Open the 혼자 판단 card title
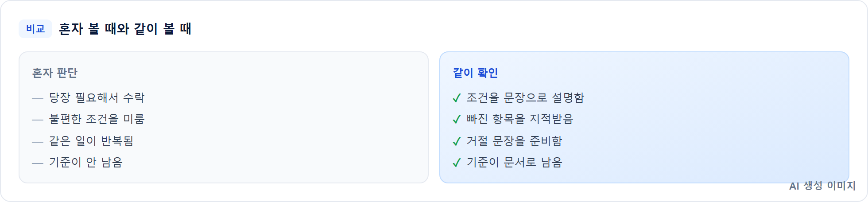This screenshot has width=868, height=202. click(55, 73)
